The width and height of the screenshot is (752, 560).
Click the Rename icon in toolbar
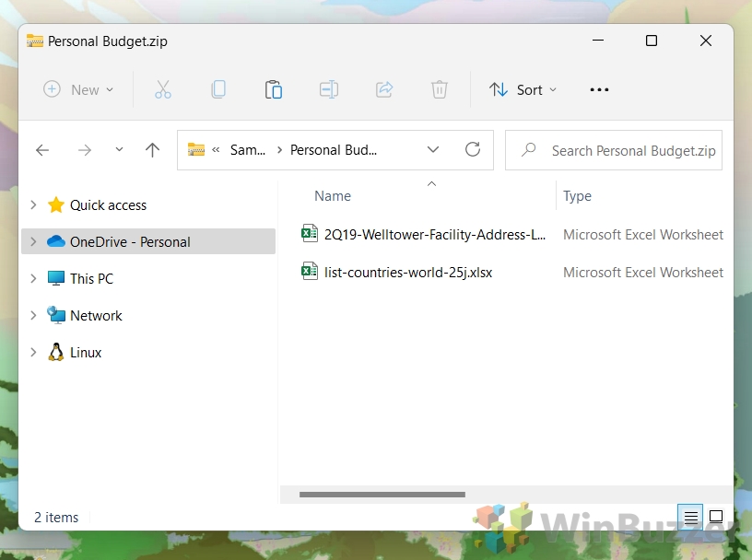[x=329, y=89]
